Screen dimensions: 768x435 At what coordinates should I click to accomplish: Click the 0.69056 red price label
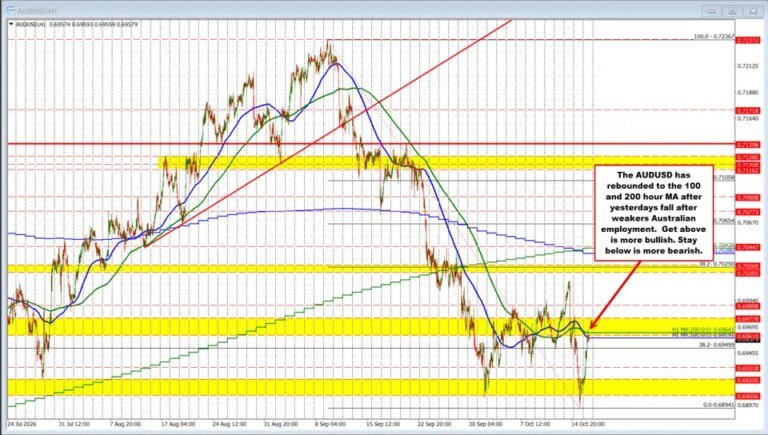click(748, 396)
